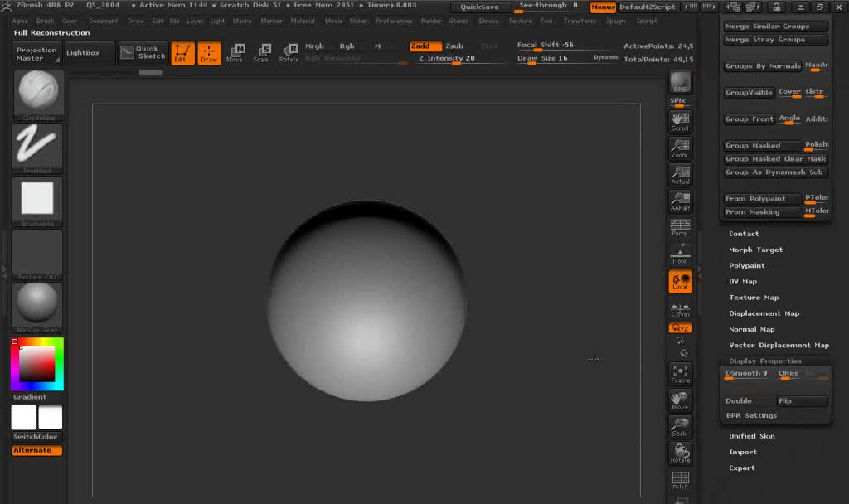This screenshot has width=849, height=504.
Task: Click the DefaultZScript button
Action: pyautogui.click(x=647, y=7)
